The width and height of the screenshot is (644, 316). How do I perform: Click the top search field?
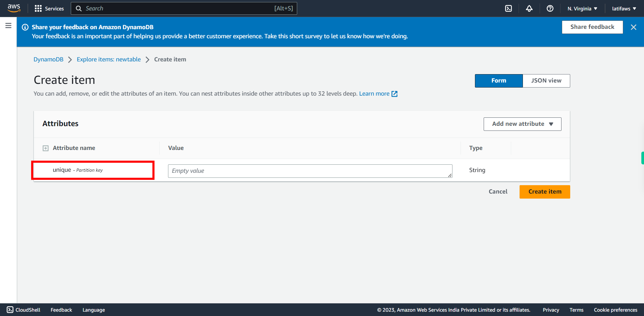pyautogui.click(x=184, y=8)
